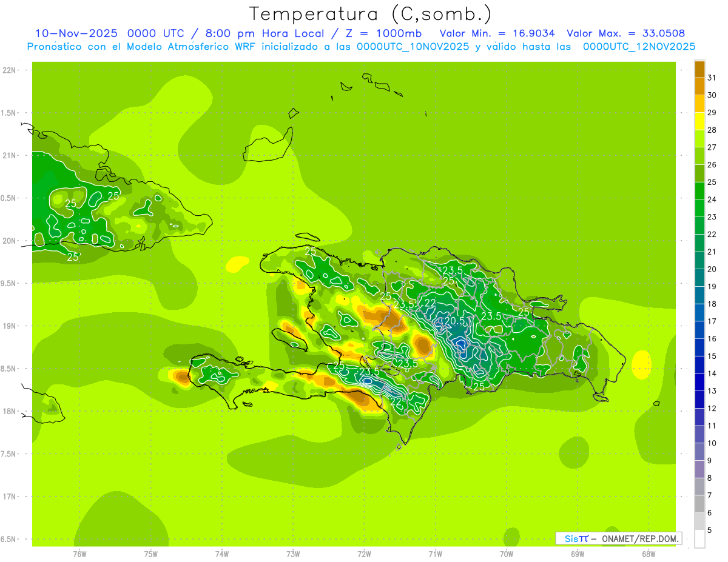Select the date "10-Nov-2025" in the header
The image size is (728, 562).
click(x=76, y=33)
